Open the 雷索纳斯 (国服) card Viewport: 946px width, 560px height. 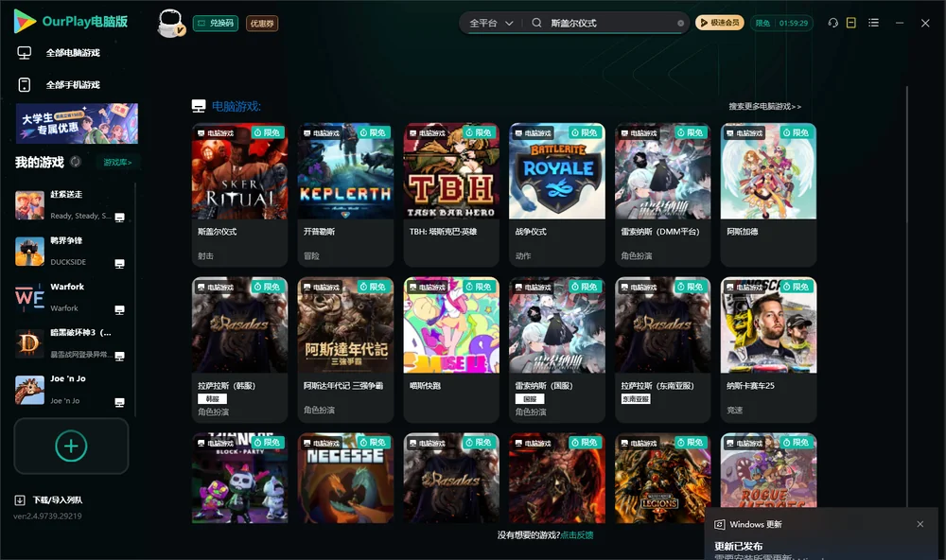pyautogui.click(x=557, y=349)
